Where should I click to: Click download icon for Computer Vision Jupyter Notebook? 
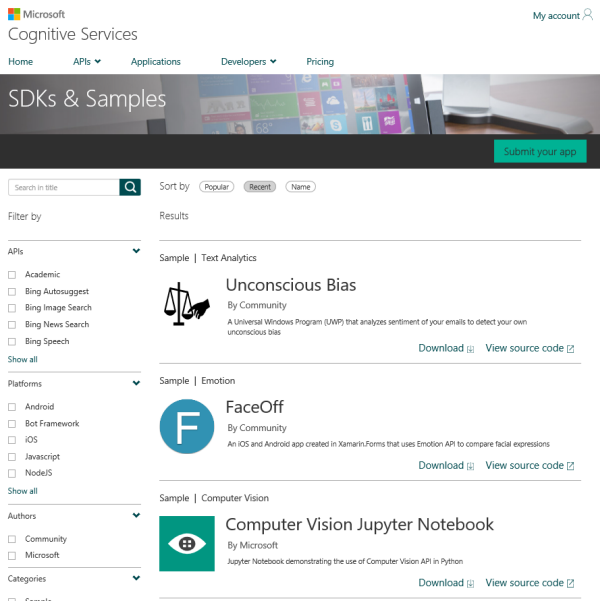tap(470, 583)
